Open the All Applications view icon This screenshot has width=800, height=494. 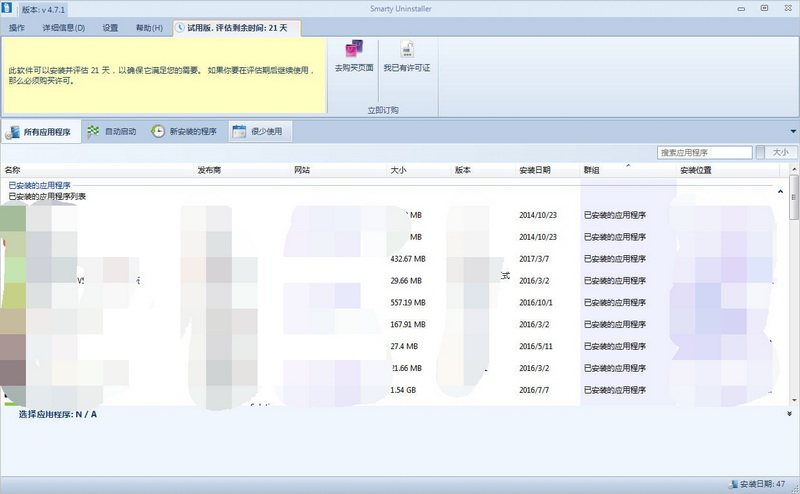pos(12,132)
